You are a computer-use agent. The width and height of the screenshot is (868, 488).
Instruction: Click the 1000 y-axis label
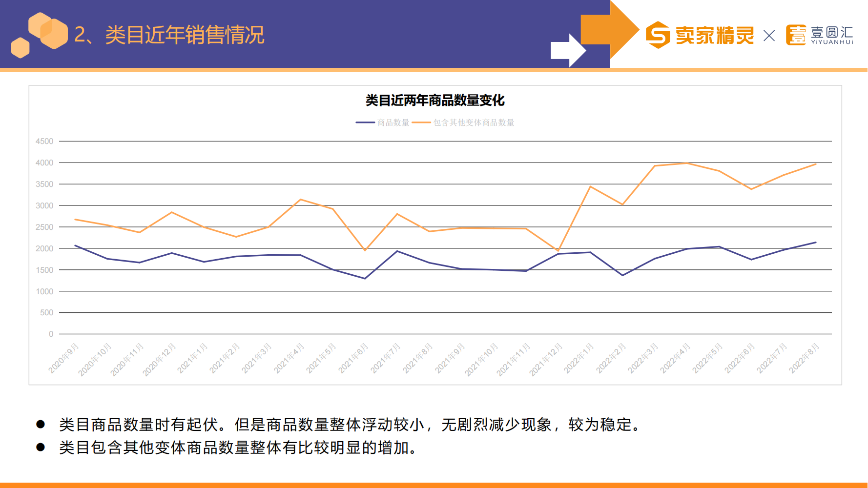click(44, 291)
